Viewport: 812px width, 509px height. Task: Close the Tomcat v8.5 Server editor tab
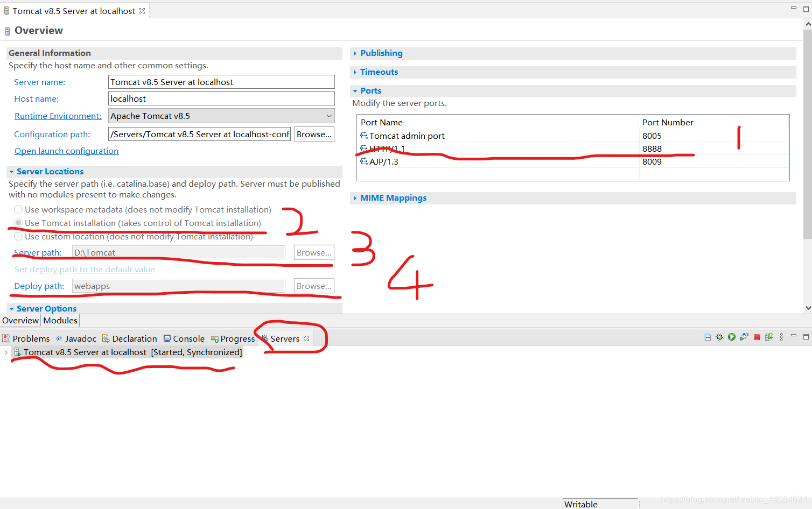(142, 11)
